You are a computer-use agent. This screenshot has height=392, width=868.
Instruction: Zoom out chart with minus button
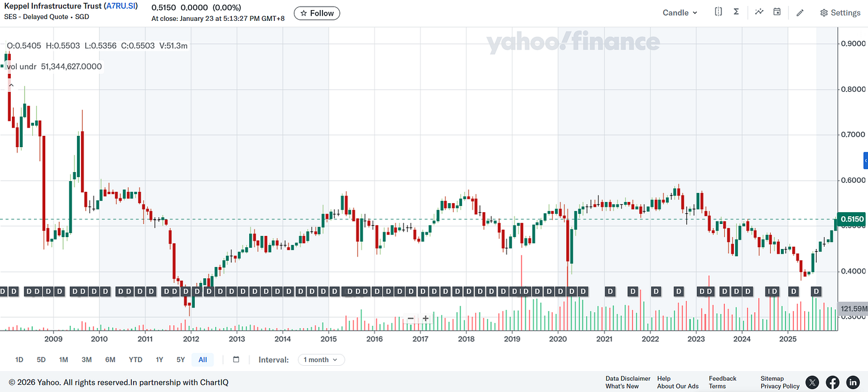(411, 319)
